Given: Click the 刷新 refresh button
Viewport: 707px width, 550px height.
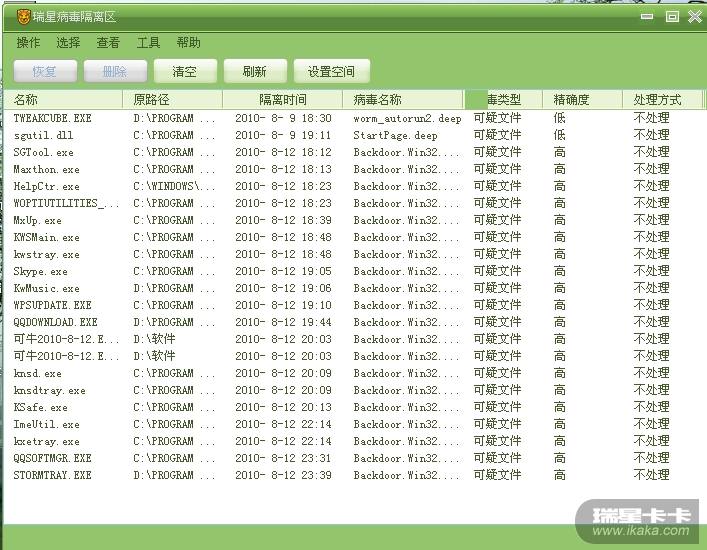Looking at the screenshot, I should pos(255,71).
